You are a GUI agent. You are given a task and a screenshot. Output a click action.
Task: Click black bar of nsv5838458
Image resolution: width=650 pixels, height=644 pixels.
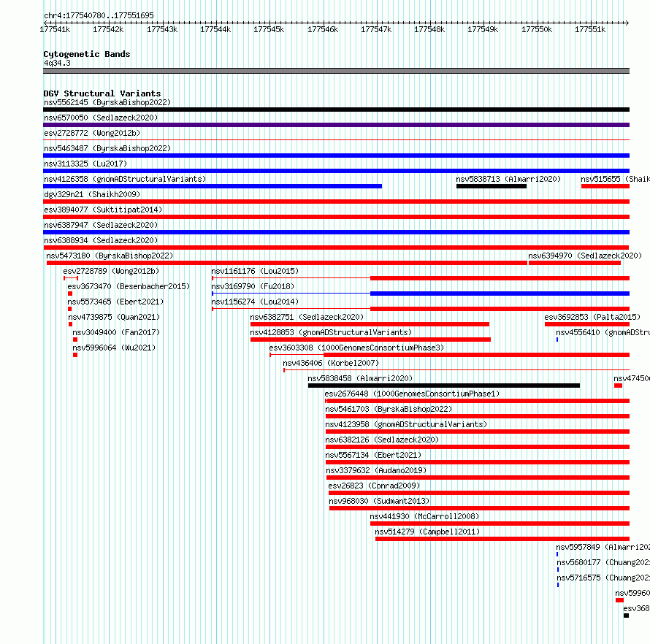tap(444, 386)
